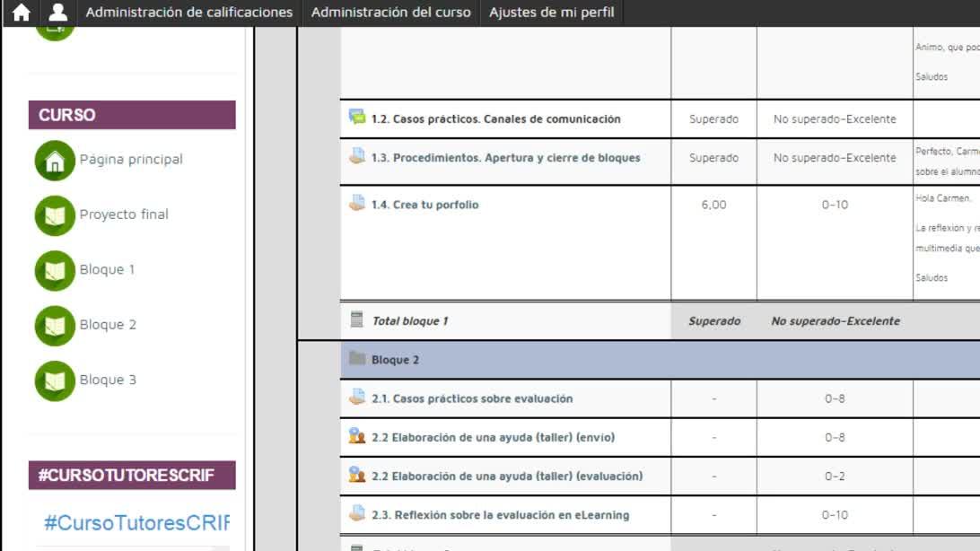
Task: Click assignment icon for 2.3 Reflexión
Action: point(357,513)
